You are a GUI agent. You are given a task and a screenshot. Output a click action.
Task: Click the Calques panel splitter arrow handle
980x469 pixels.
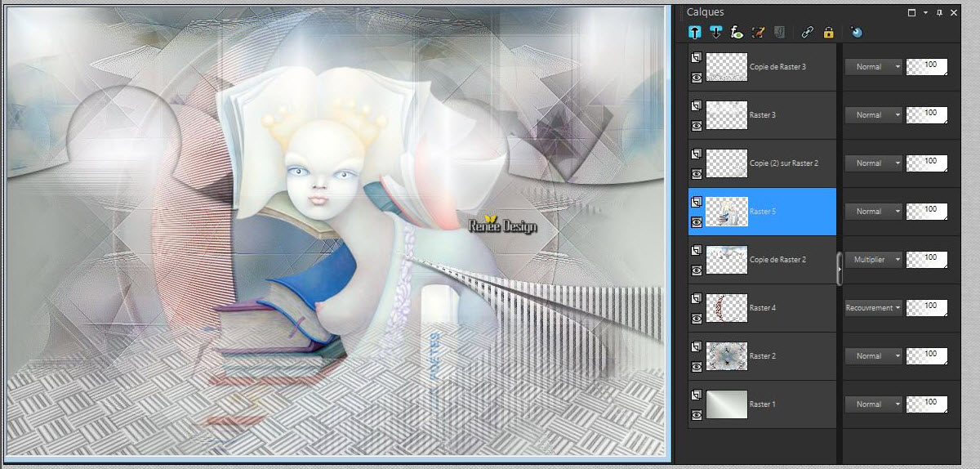(x=840, y=269)
